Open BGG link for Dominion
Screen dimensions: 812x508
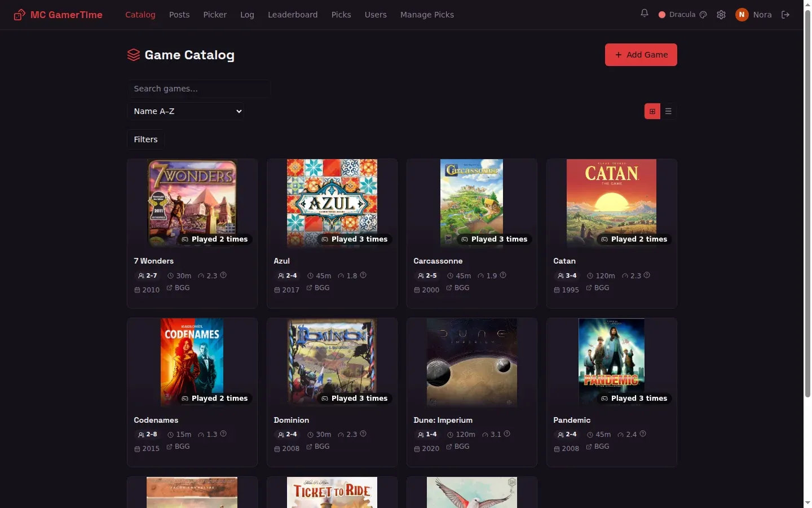[318, 446]
